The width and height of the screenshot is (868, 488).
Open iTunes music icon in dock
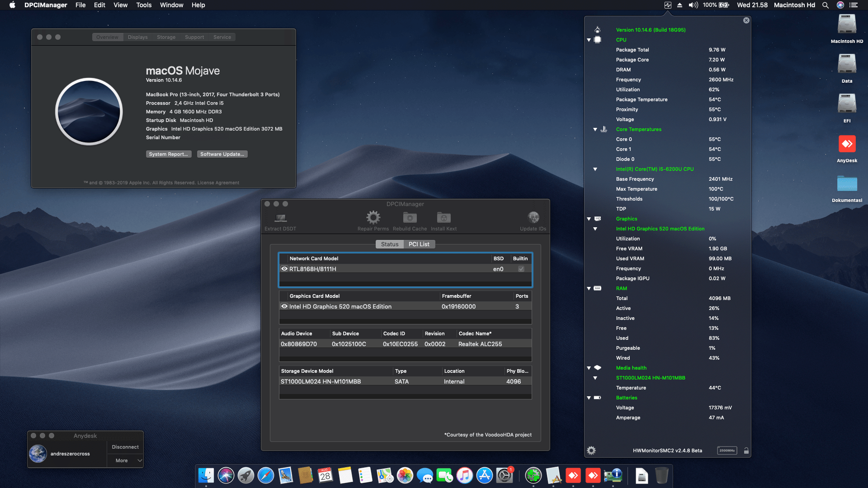(x=465, y=475)
